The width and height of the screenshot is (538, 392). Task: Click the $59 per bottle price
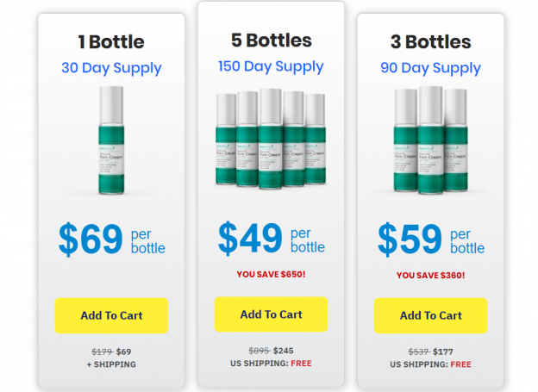(431, 240)
